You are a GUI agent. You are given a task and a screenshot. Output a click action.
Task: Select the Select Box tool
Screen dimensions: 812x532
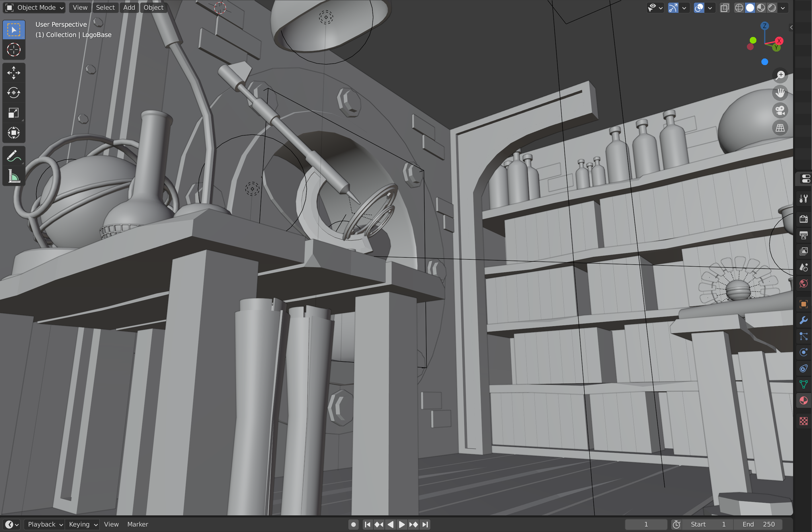pos(14,30)
